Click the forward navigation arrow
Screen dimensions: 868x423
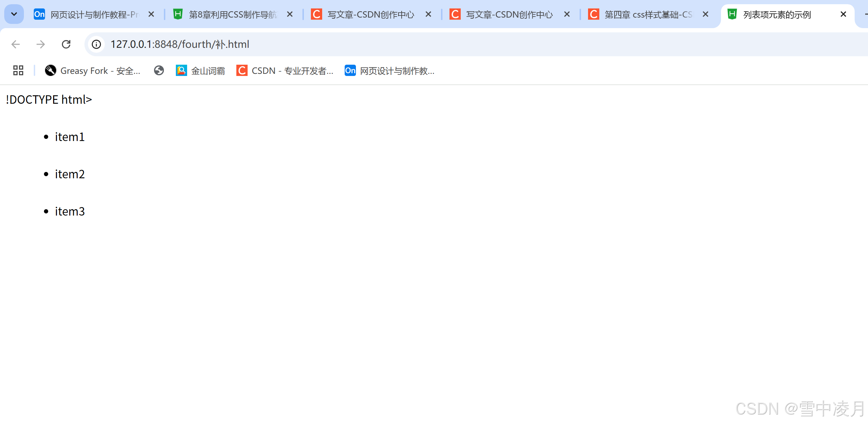[x=41, y=44]
